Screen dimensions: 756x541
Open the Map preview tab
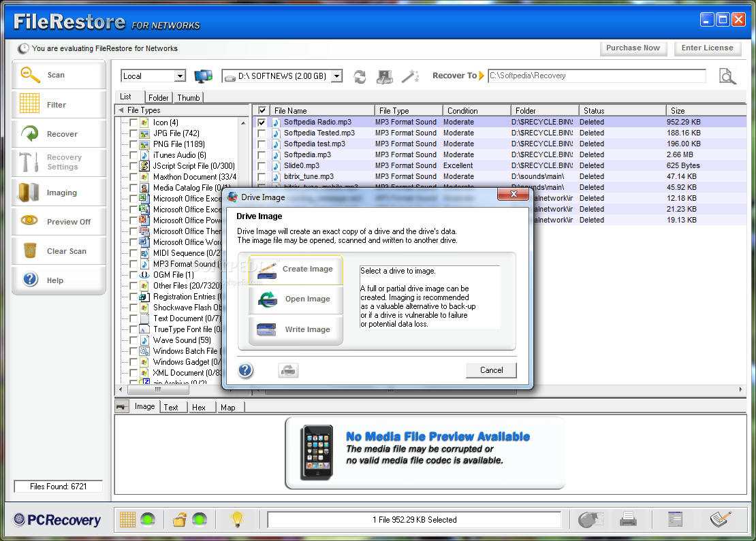pos(227,408)
